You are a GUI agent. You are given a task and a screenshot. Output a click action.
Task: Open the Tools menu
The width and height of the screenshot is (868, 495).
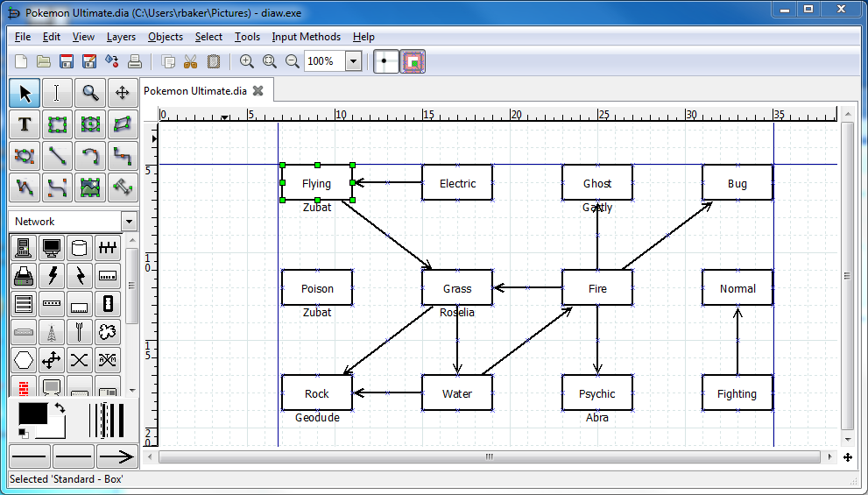pyautogui.click(x=247, y=37)
